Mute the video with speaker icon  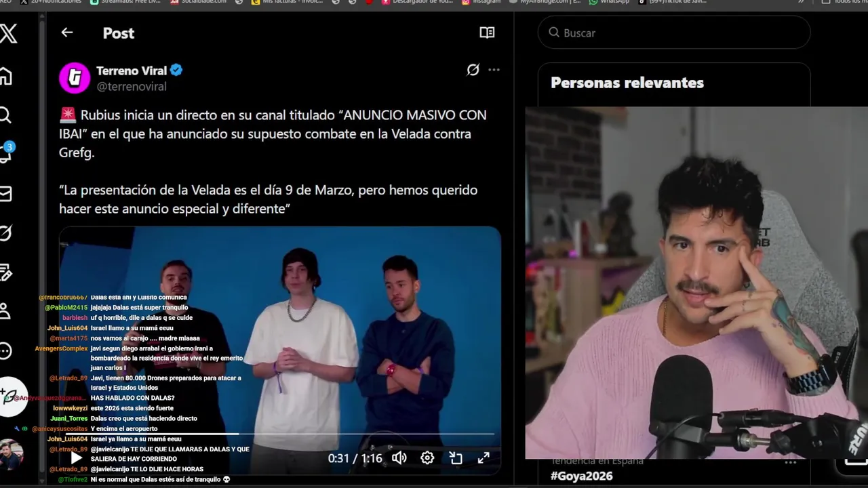pyautogui.click(x=399, y=458)
